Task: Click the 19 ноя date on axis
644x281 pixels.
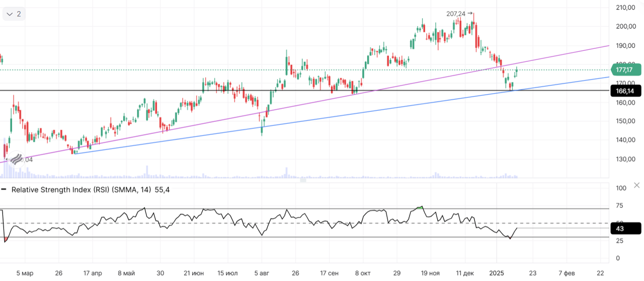Action: [x=430, y=273]
